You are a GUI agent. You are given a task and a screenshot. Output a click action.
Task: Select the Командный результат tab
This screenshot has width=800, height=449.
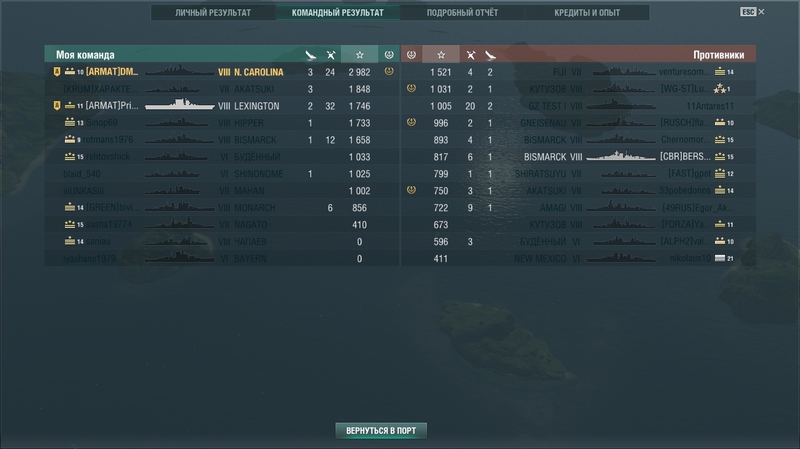[x=338, y=13]
